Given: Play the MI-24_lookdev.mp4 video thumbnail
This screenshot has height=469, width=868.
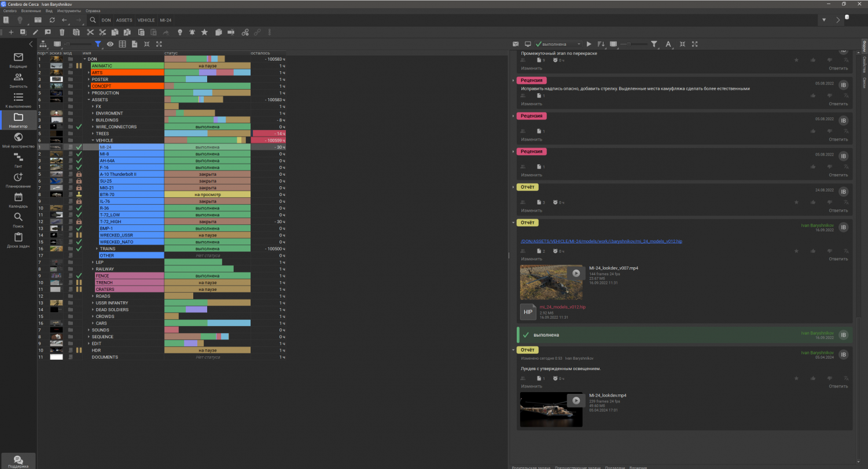Looking at the screenshot, I should click(x=575, y=400).
